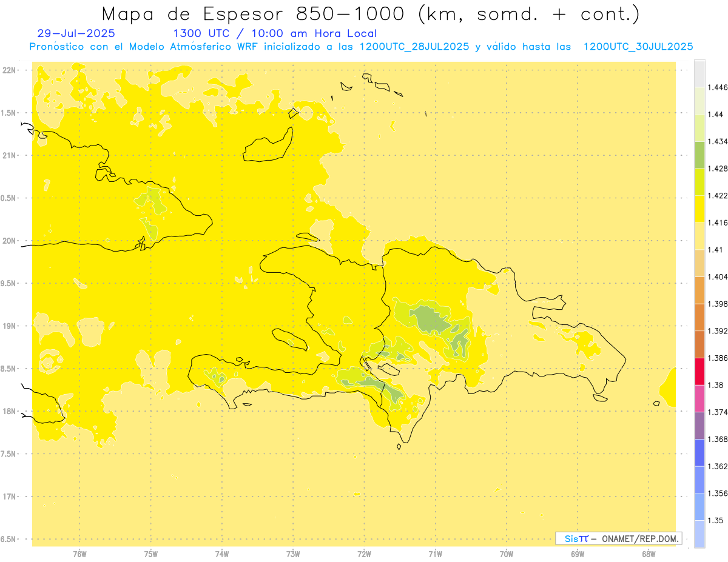This screenshot has height=562, width=728.
Task: Click the 75W longitude label
Action: pyautogui.click(x=151, y=554)
